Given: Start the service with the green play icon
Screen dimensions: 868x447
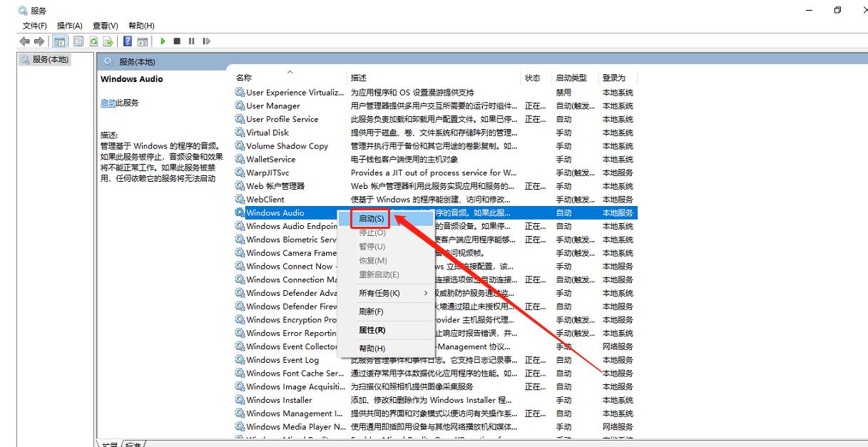Looking at the screenshot, I should 163,41.
